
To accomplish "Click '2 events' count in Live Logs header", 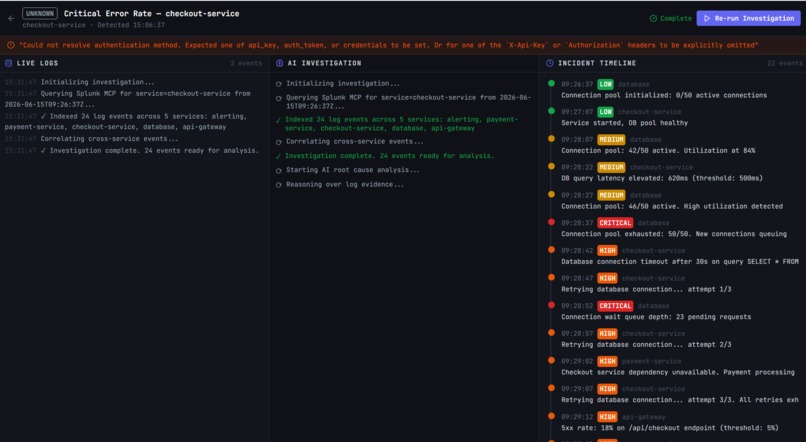I will pyautogui.click(x=246, y=63).
